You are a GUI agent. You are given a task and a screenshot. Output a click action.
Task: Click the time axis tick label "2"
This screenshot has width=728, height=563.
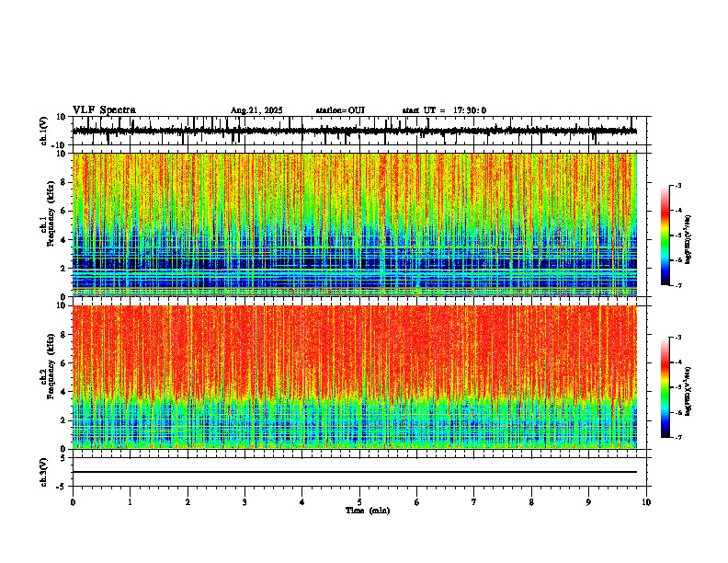pos(188,502)
